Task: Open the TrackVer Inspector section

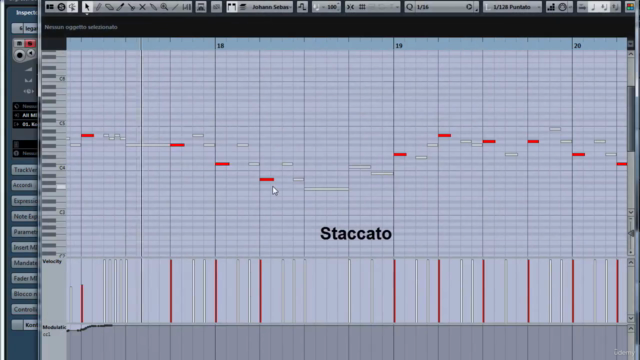Action: point(24,170)
